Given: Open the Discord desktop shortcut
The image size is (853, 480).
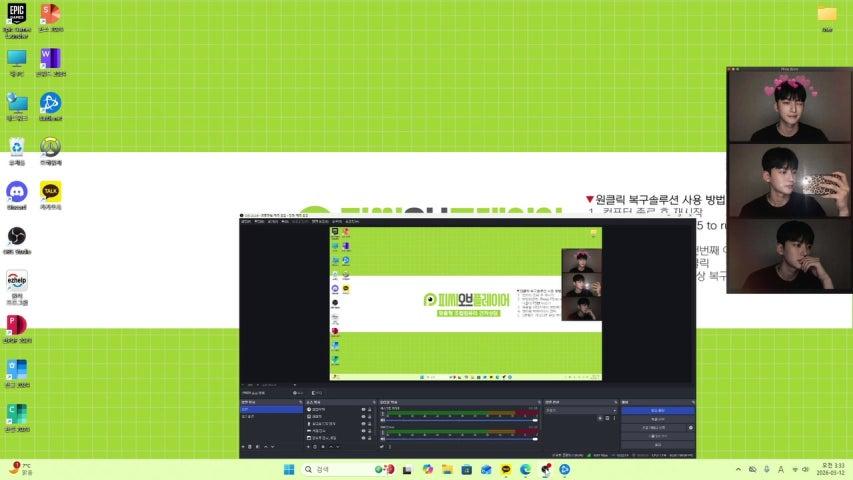Looking at the screenshot, I should 16,190.
